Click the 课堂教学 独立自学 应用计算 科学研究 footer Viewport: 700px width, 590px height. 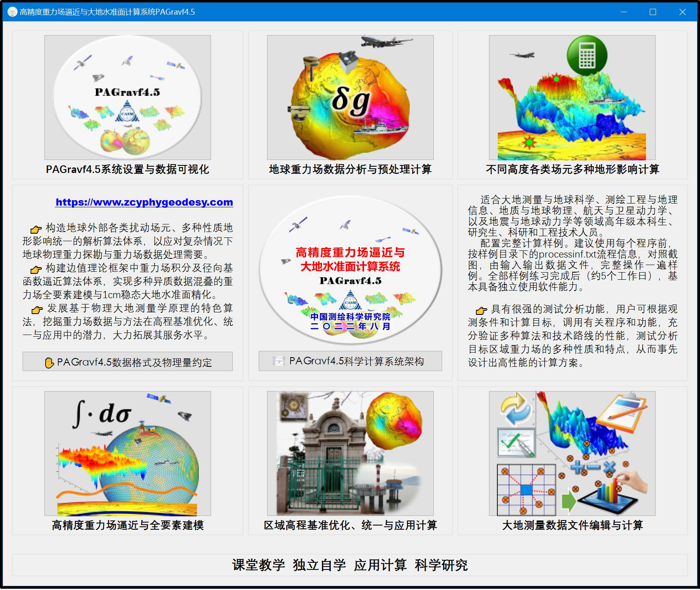point(350,565)
